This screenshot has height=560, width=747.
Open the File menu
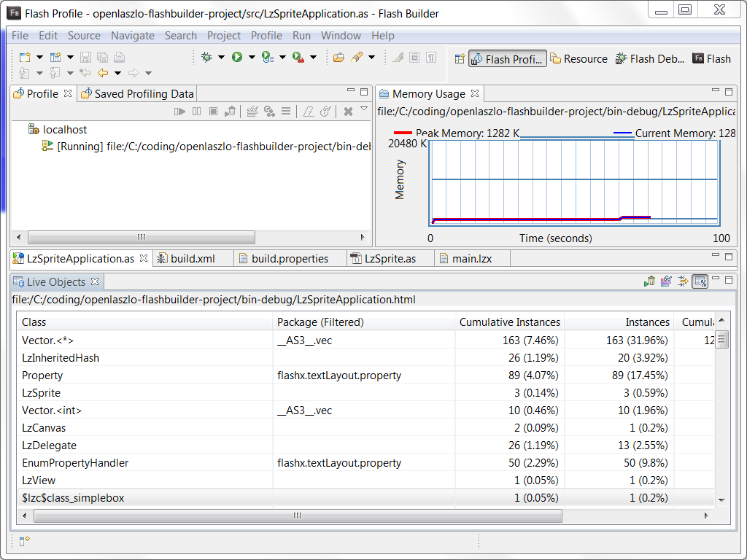click(20, 36)
